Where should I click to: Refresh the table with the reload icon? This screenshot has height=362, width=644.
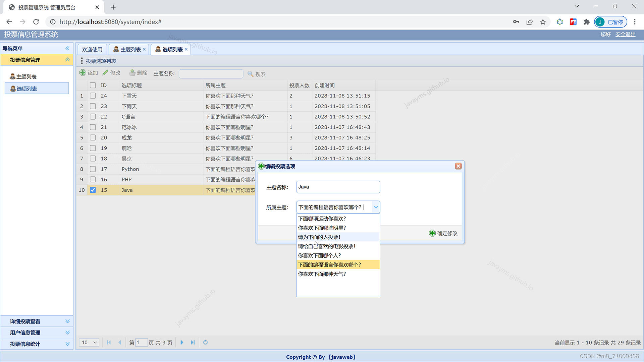point(206,342)
